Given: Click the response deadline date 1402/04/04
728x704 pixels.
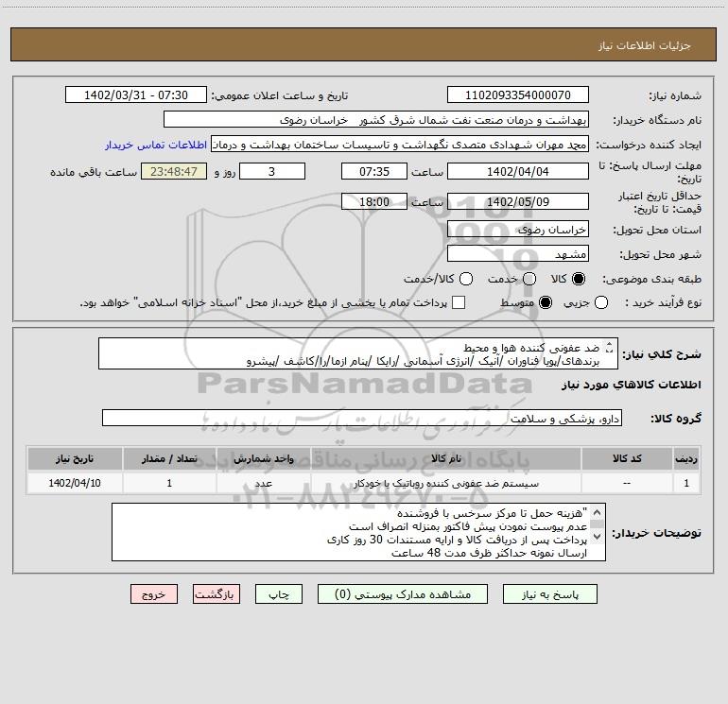Looking at the screenshot, I should click(x=518, y=171).
